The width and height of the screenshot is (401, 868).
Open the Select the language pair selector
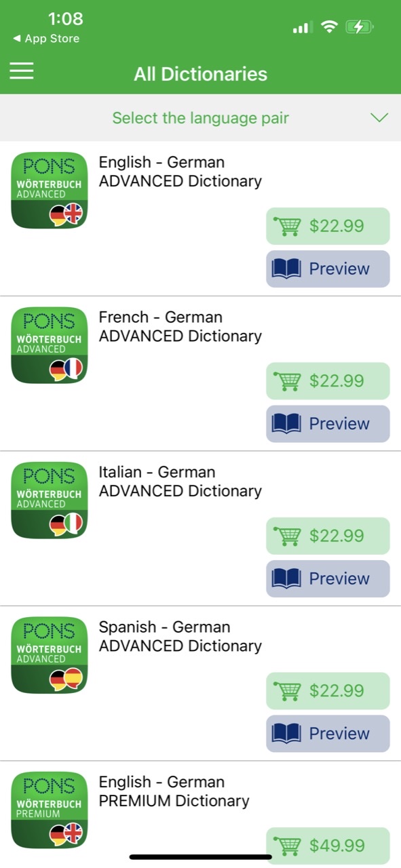[200, 118]
